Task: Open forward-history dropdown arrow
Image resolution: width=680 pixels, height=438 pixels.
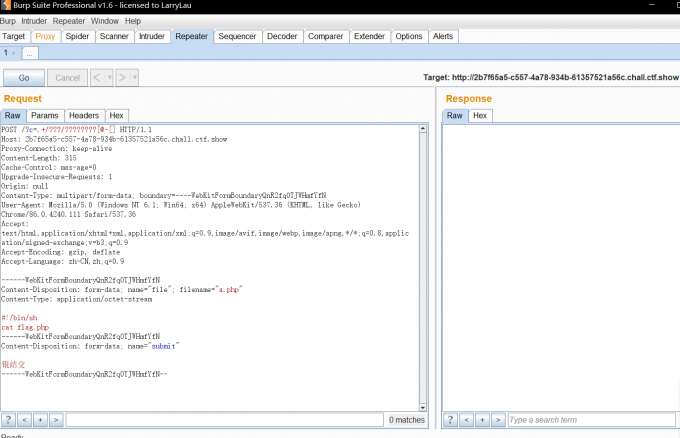Action: click(x=134, y=78)
